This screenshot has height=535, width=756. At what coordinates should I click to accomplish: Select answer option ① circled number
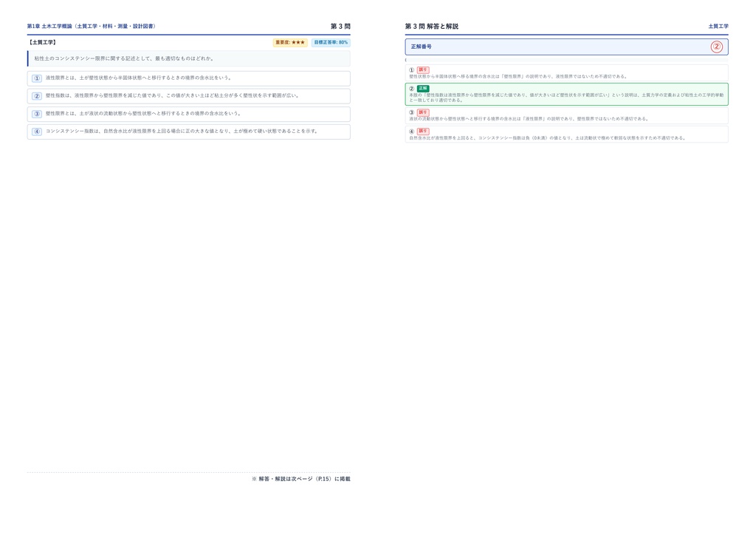(37, 78)
